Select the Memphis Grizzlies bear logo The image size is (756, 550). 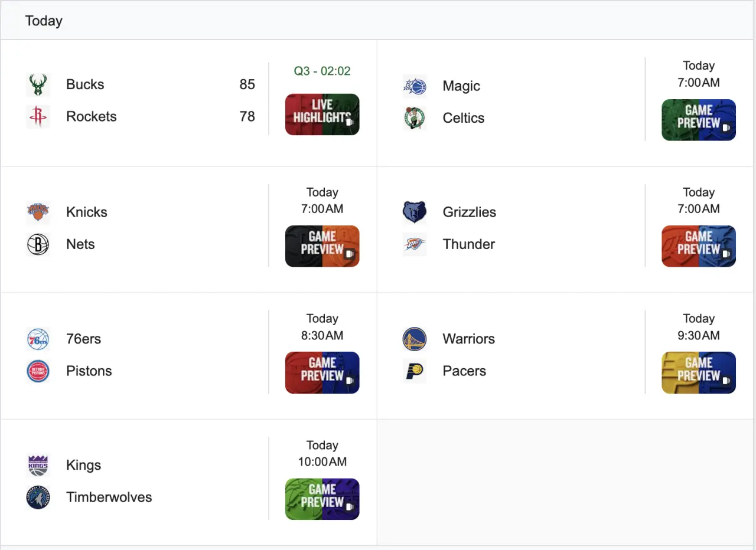click(414, 212)
